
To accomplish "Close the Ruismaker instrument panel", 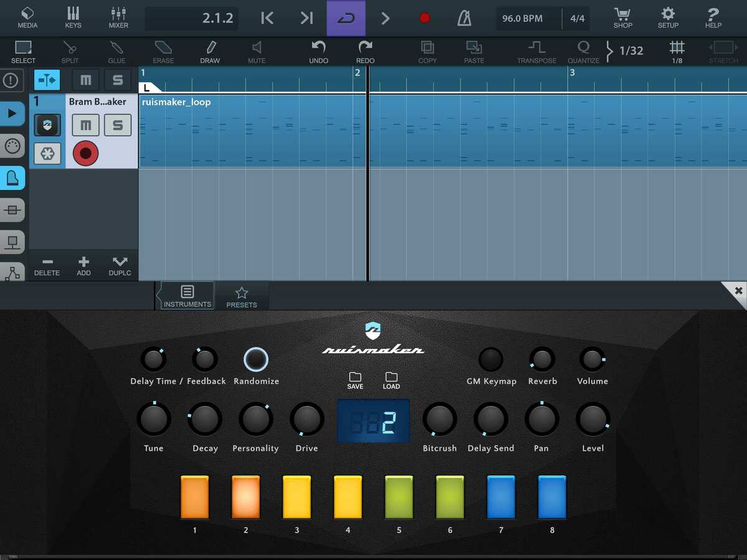I will (738, 291).
